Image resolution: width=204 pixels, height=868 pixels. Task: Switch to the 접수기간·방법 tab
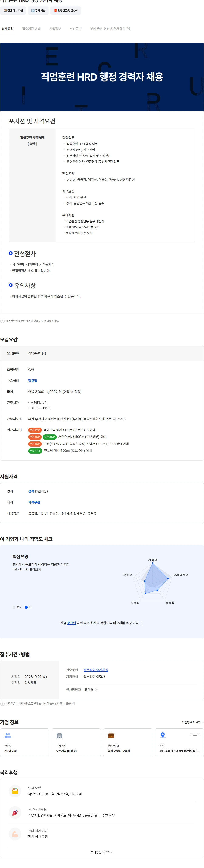point(31,29)
